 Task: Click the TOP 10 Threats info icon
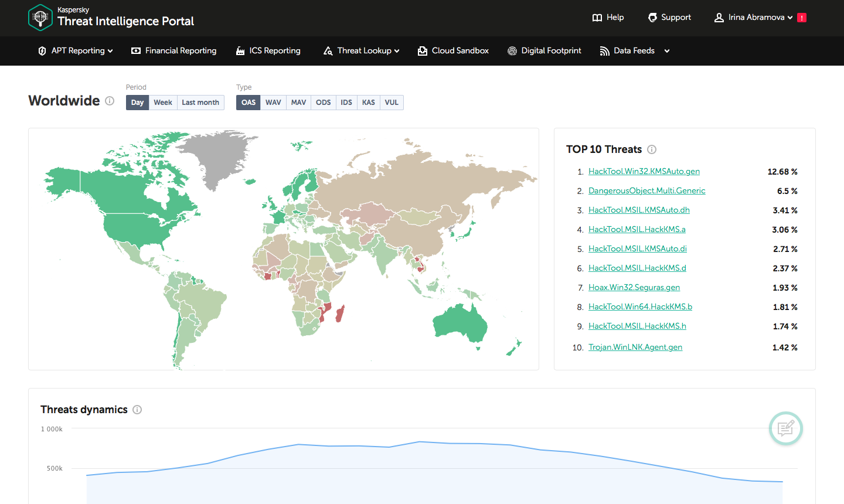[652, 149]
